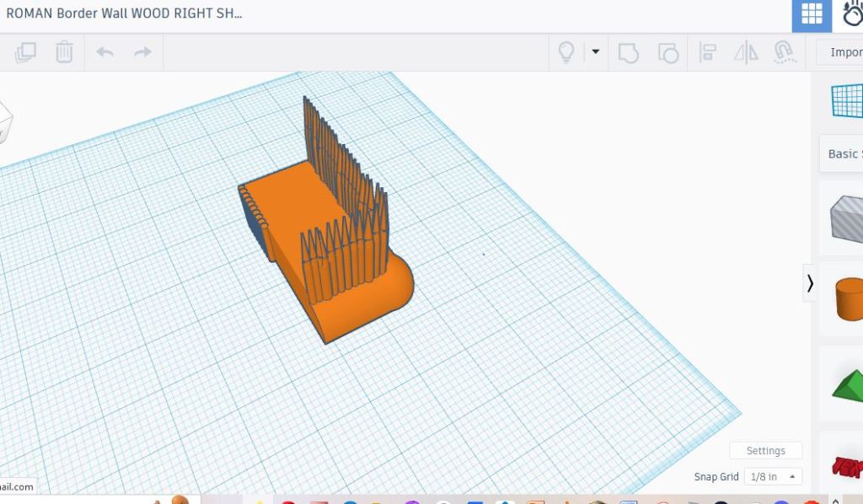Toggle show all with the lightbulb icon
863x504 pixels.
coord(566,52)
